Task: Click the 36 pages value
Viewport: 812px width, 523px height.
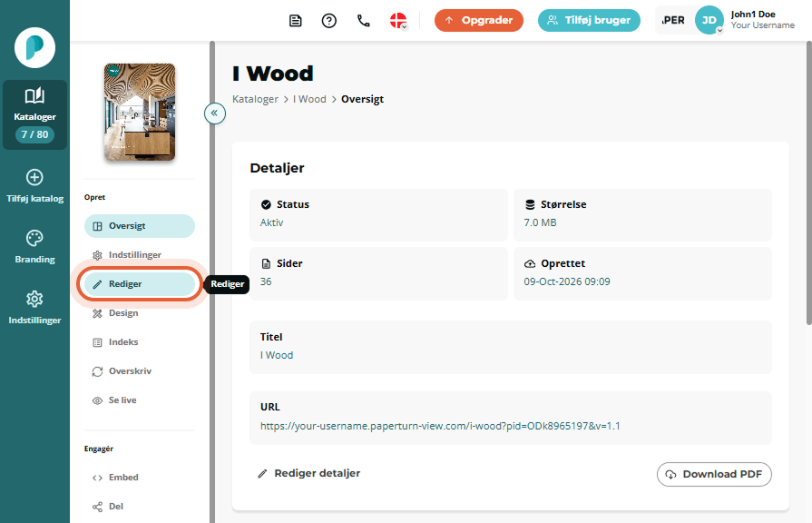Action: click(x=266, y=281)
